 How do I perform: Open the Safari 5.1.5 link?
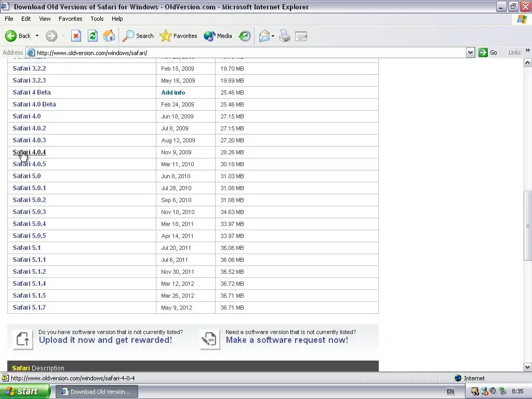pos(29,296)
